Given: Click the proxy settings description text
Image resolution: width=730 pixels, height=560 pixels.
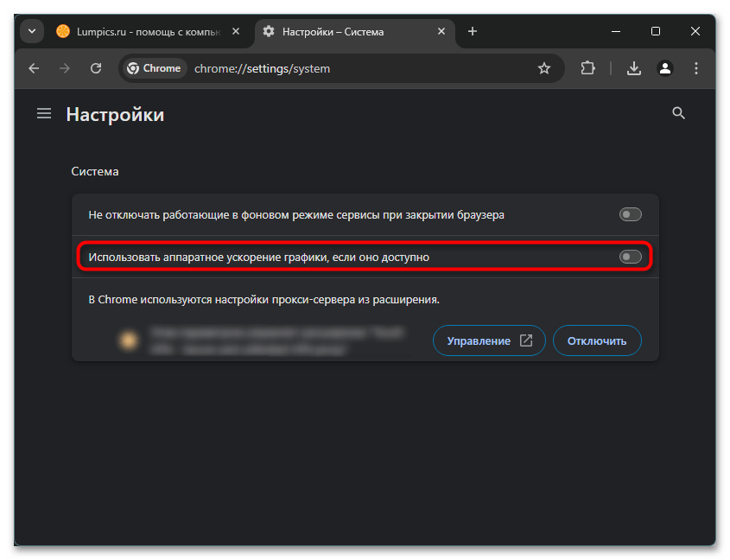Looking at the screenshot, I should (264, 300).
